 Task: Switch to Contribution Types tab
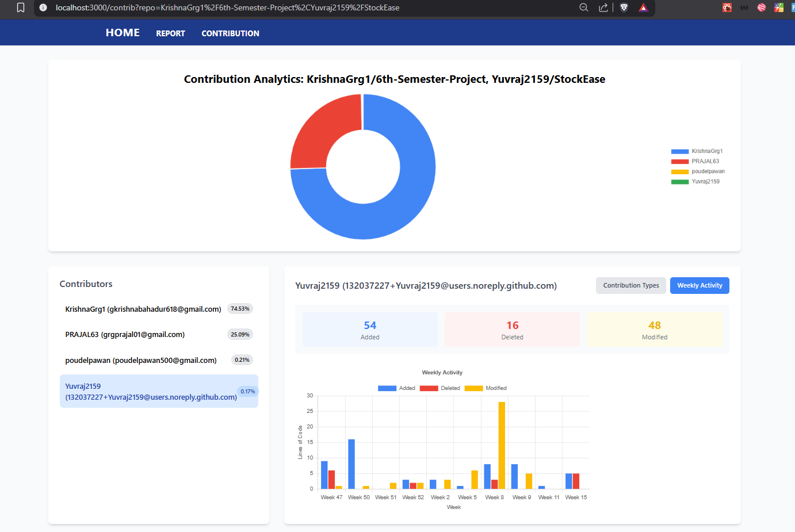[x=631, y=285]
